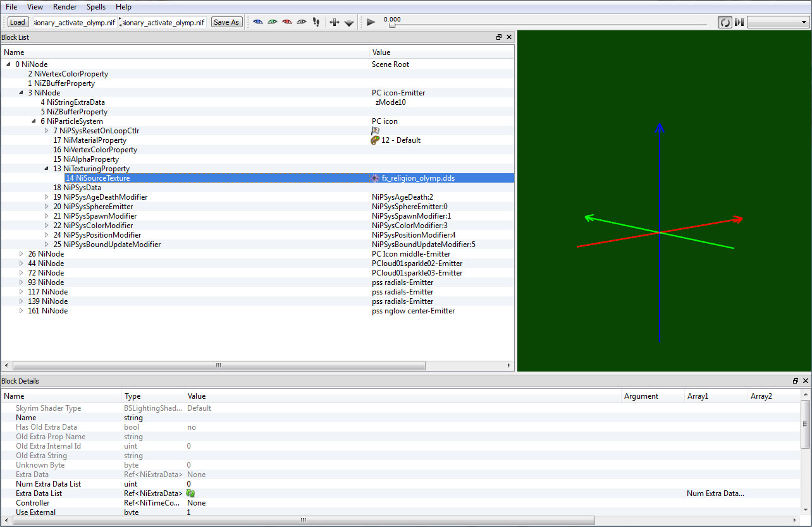Viewport: 812px width, 527px height.
Task: Expand 19 NiPSysAgeDeathModifier
Action: pos(46,197)
